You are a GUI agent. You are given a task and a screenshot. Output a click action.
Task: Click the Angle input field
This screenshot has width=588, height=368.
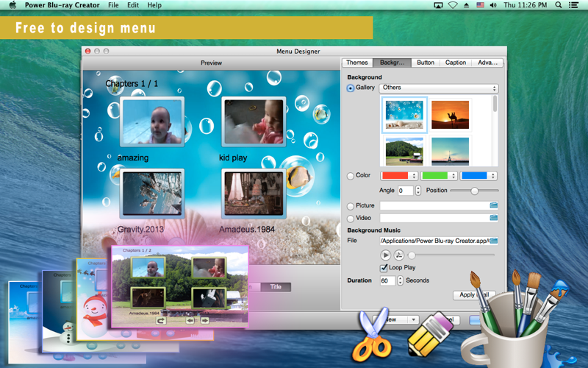coord(405,191)
